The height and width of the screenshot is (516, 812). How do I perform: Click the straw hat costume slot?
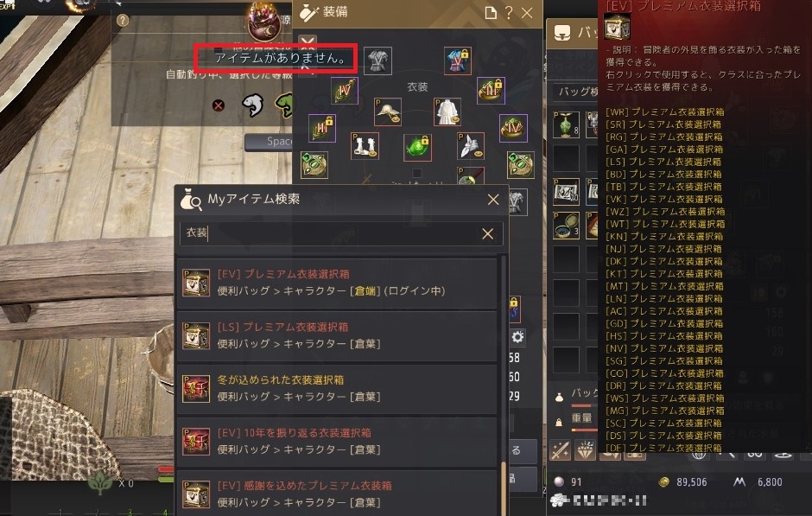tap(388, 111)
